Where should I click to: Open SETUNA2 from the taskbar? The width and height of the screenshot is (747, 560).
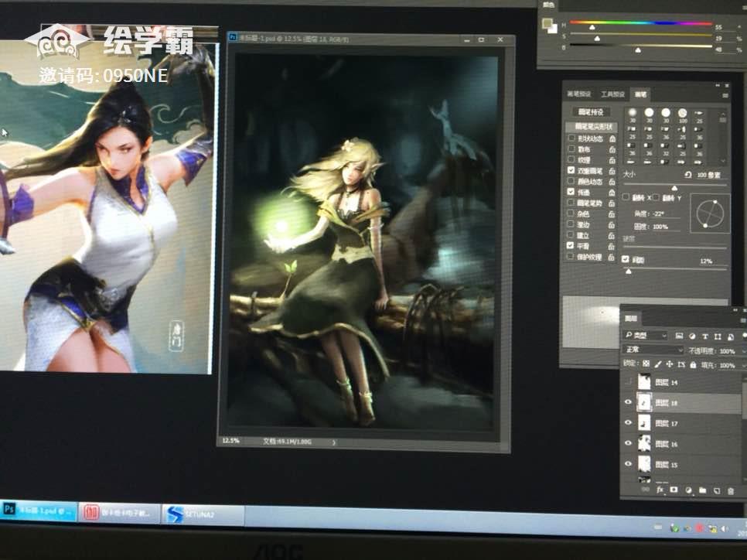coord(203,514)
